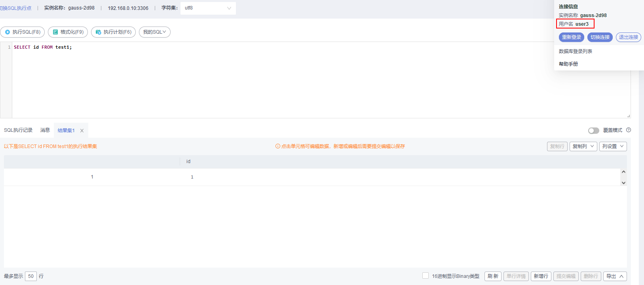The height and width of the screenshot is (285, 644).
Task: Click the plan icon in 执行计划 button
Action: click(99, 32)
